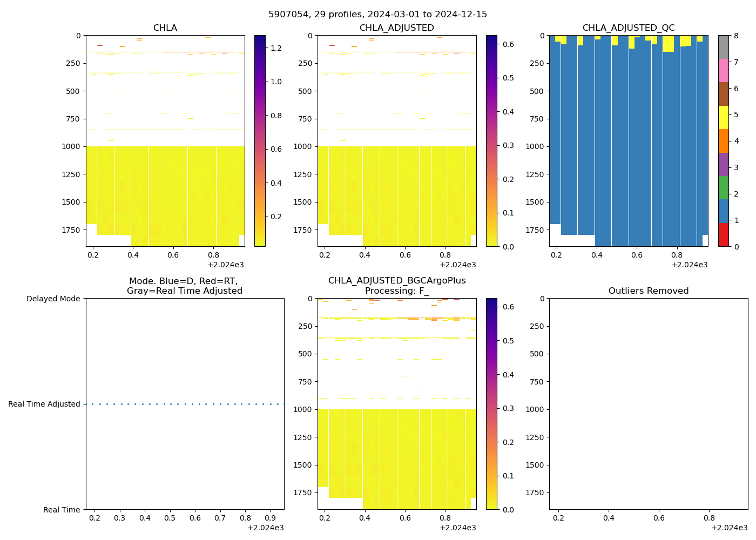The image size is (756, 540).
Task: Click the brown segment of the QC colorbar
Action: click(x=724, y=94)
